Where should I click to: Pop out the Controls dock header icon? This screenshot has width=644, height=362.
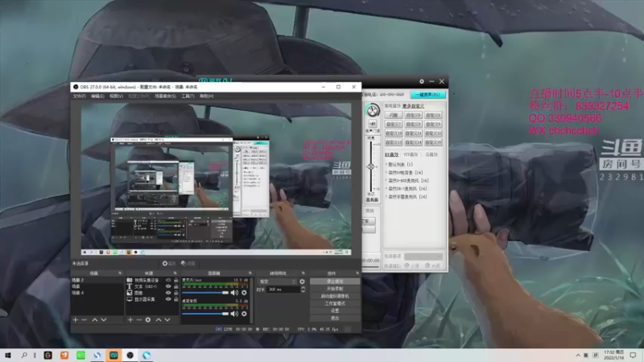pyautogui.click(x=357, y=273)
